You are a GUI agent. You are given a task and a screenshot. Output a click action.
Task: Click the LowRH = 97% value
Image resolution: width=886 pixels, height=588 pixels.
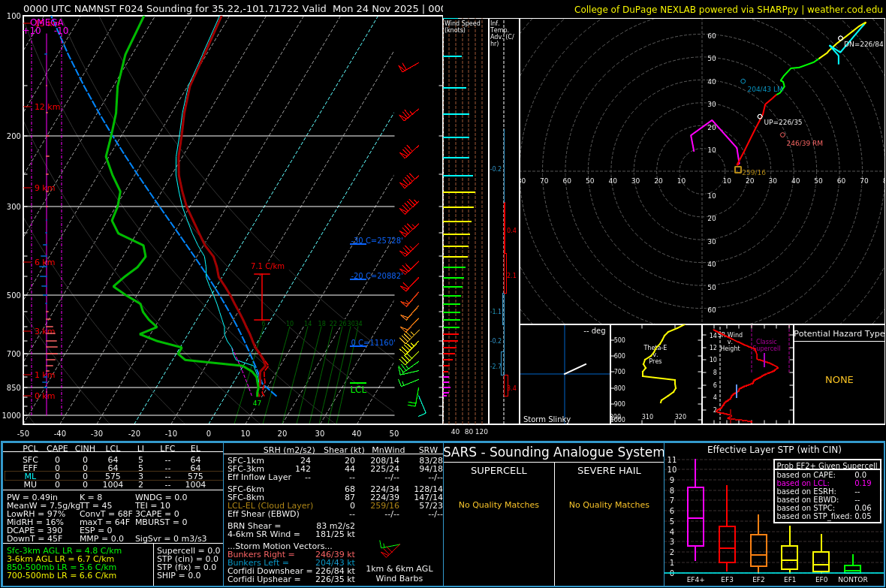[x=36, y=514]
